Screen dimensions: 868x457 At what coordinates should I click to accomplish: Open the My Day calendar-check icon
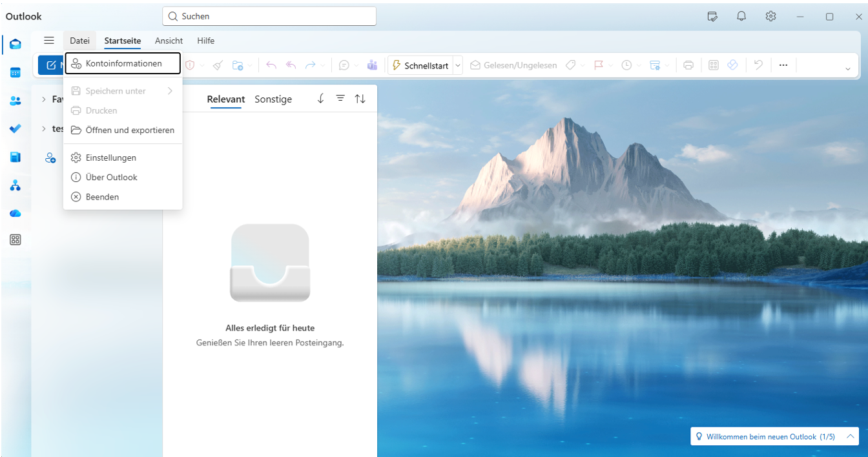coord(712,16)
